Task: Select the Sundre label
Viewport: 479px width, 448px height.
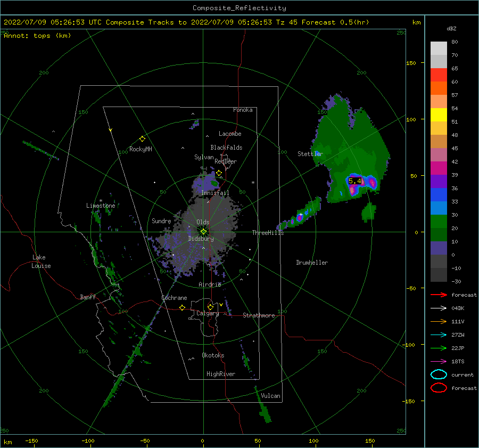Action: [x=161, y=221]
